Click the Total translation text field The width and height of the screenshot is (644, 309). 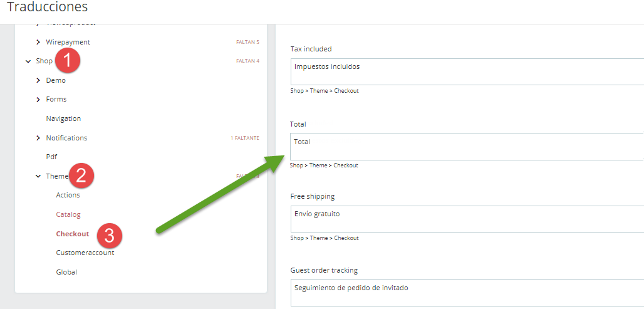point(467,146)
